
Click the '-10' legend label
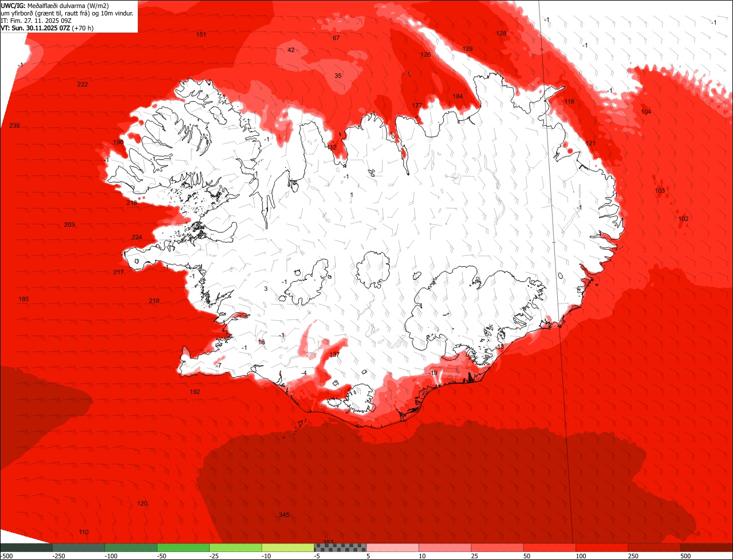click(x=267, y=556)
